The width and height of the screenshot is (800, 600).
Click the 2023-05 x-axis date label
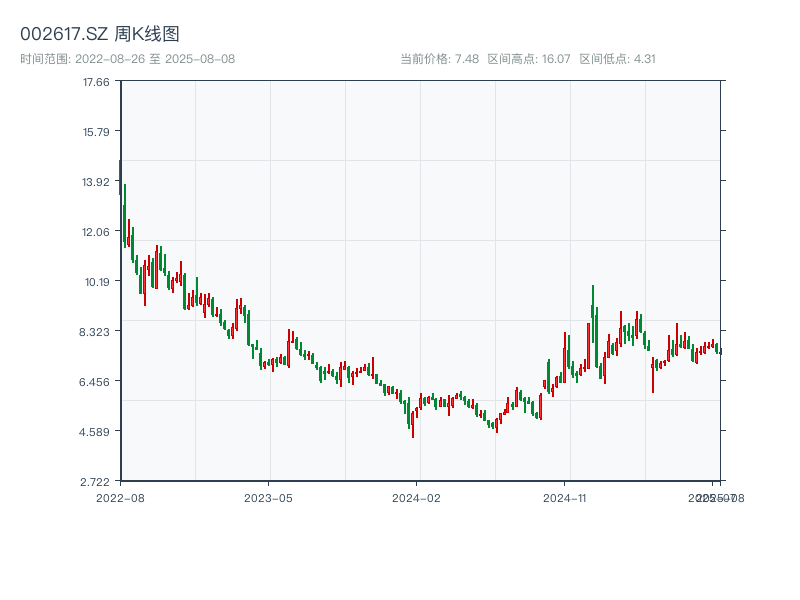269,497
